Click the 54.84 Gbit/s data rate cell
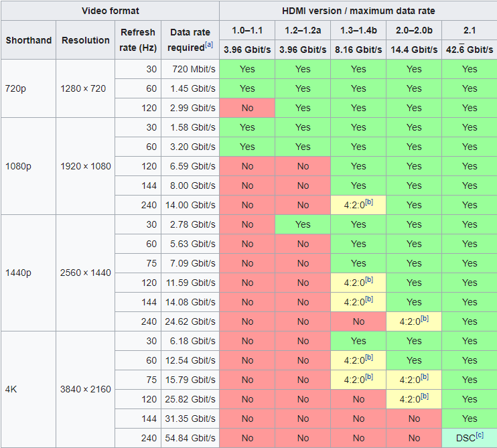 190,438
